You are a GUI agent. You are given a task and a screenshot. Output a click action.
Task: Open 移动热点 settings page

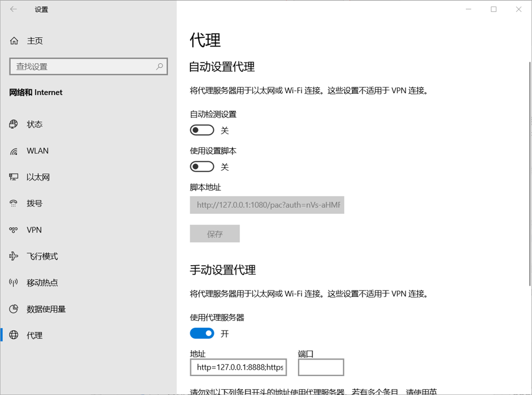[x=42, y=283]
